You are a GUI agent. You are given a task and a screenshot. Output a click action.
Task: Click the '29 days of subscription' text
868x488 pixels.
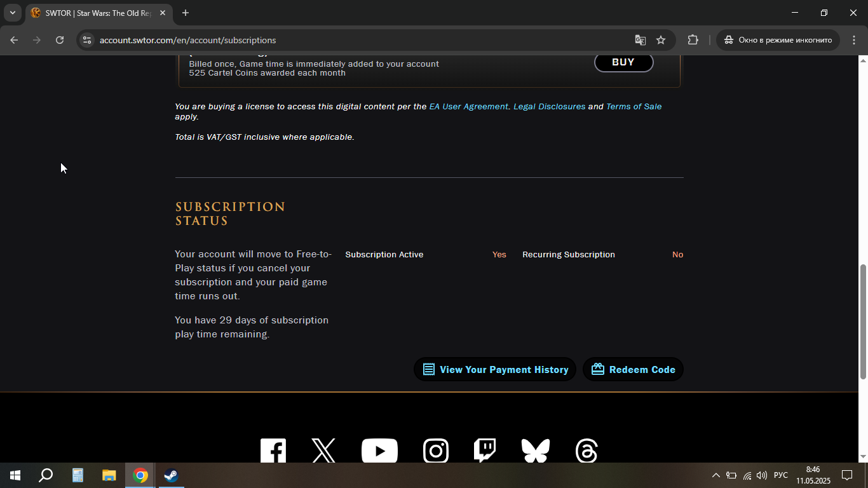tap(274, 320)
